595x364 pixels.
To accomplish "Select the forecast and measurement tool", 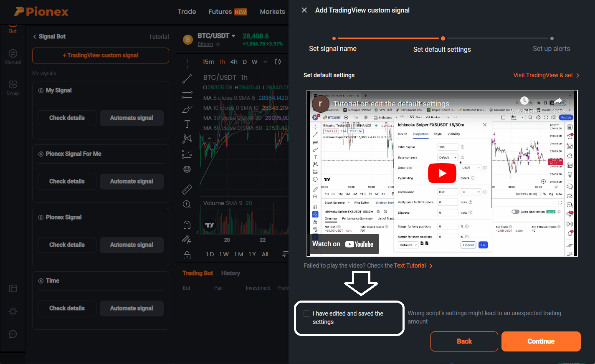I will [187, 154].
